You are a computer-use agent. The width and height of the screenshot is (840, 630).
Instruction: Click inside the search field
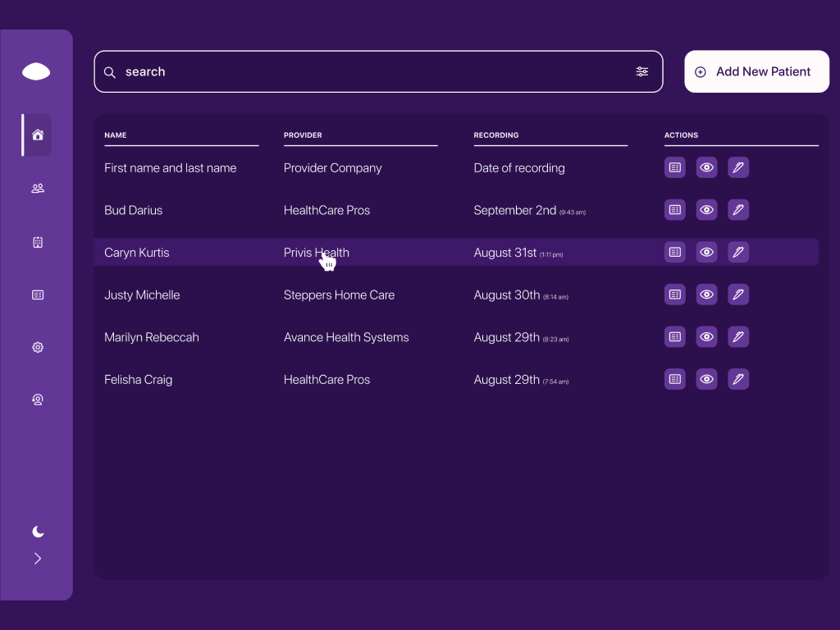point(328,71)
